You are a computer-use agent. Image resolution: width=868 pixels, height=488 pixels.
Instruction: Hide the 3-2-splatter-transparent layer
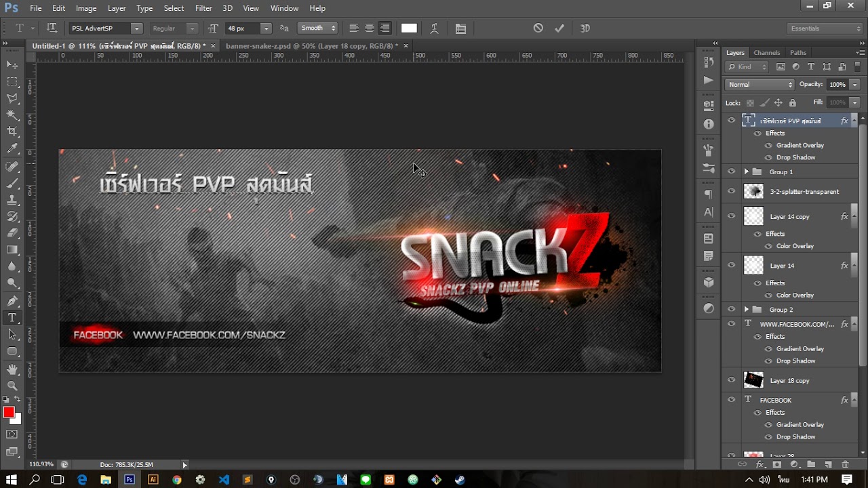731,191
